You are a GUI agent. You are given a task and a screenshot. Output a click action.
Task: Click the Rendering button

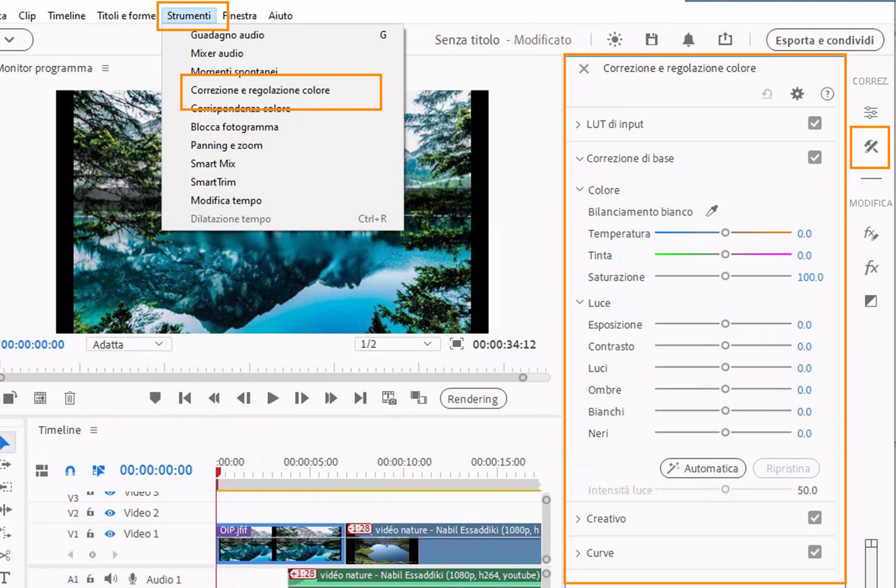(473, 399)
